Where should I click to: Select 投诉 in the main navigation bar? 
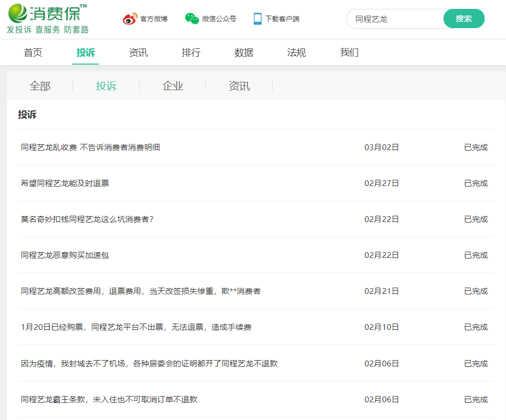85,52
